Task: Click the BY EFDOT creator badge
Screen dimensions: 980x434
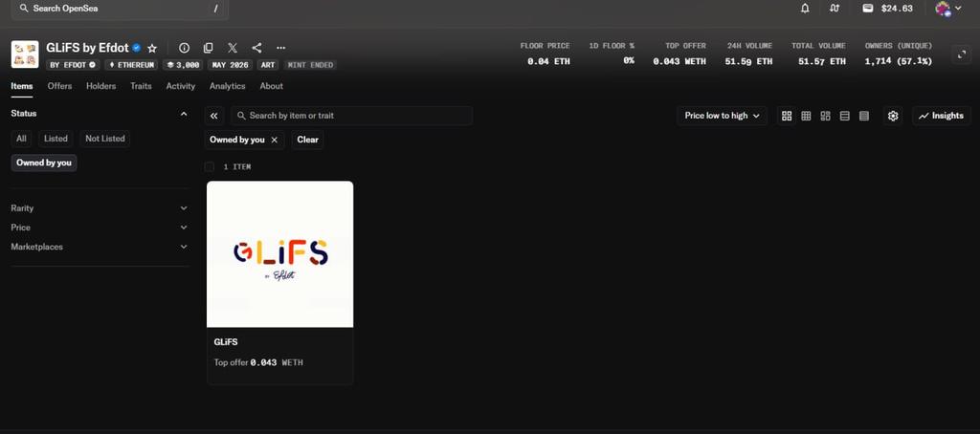Action: [73, 65]
